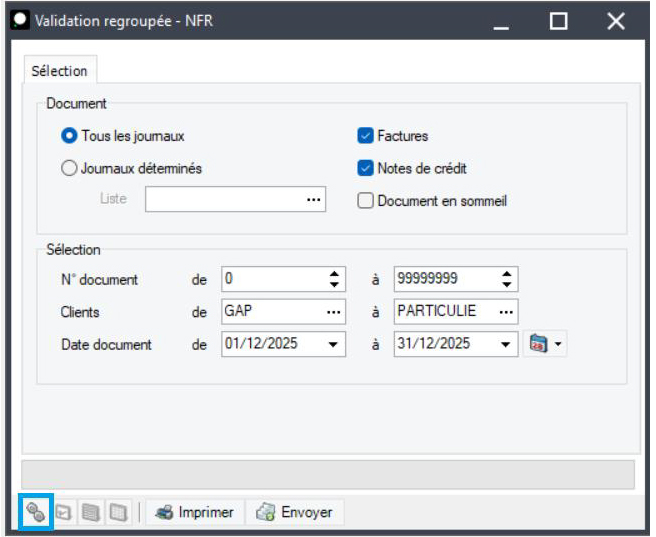Screen dimensions: 656x537
Task: Uncheck the 'Notes de crédit' checkbox
Action: pyautogui.click(x=365, y=168)
